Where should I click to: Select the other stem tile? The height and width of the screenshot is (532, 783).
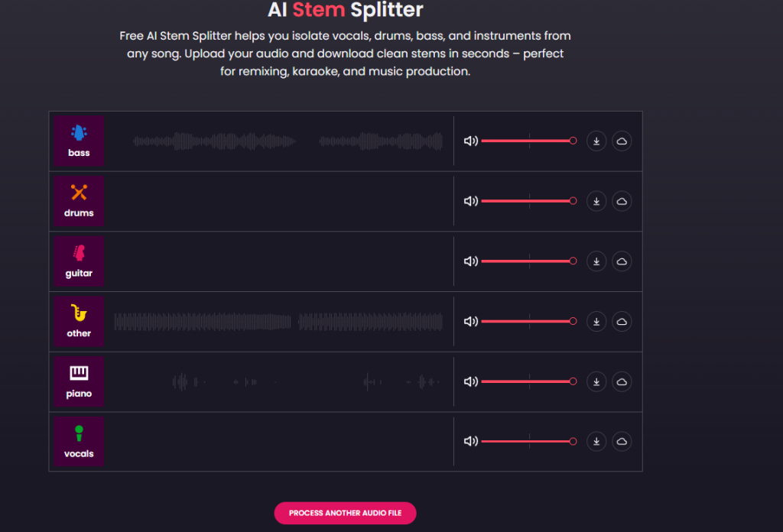pos(79,322)
